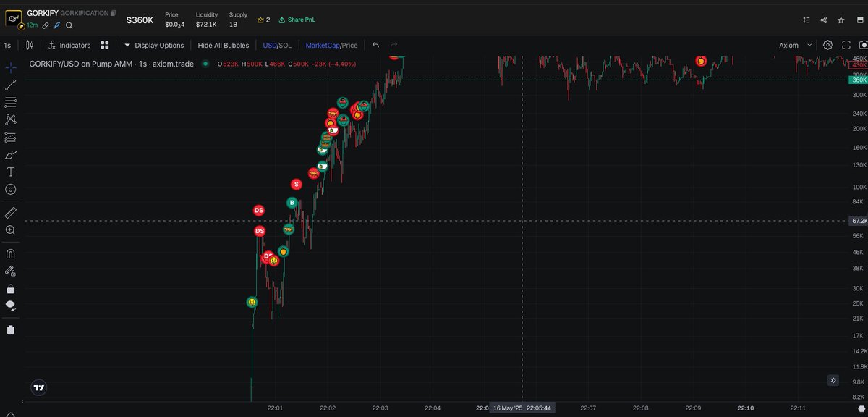
Task: Click the green B buy bubble
Action: 292,203
